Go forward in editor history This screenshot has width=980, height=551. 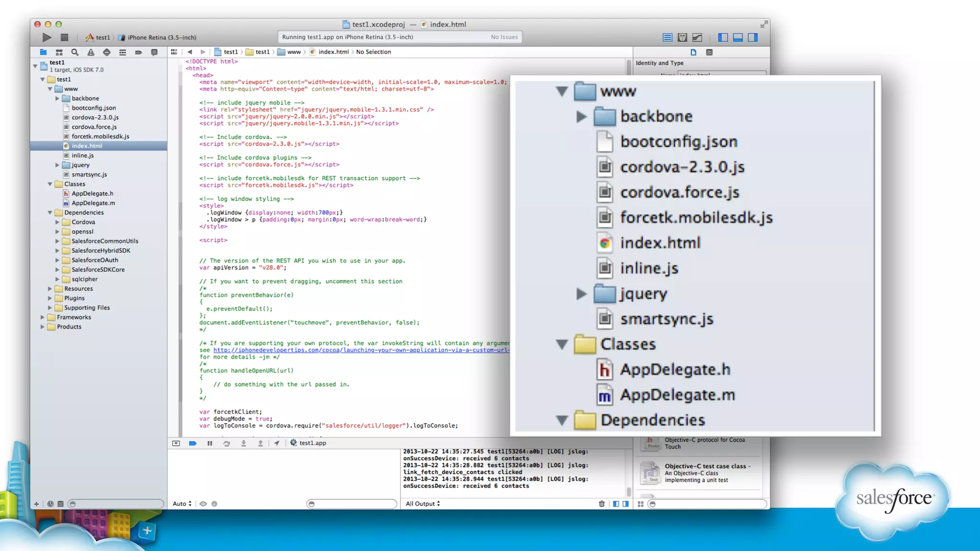tap(203, 52)
